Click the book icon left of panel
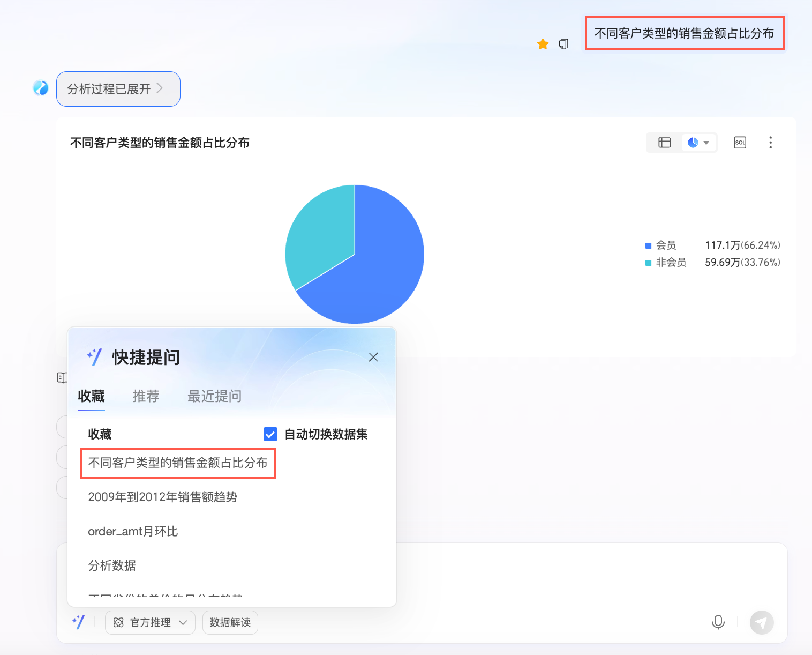The width and height of the screenshot is (812, 655). (62, 378)
